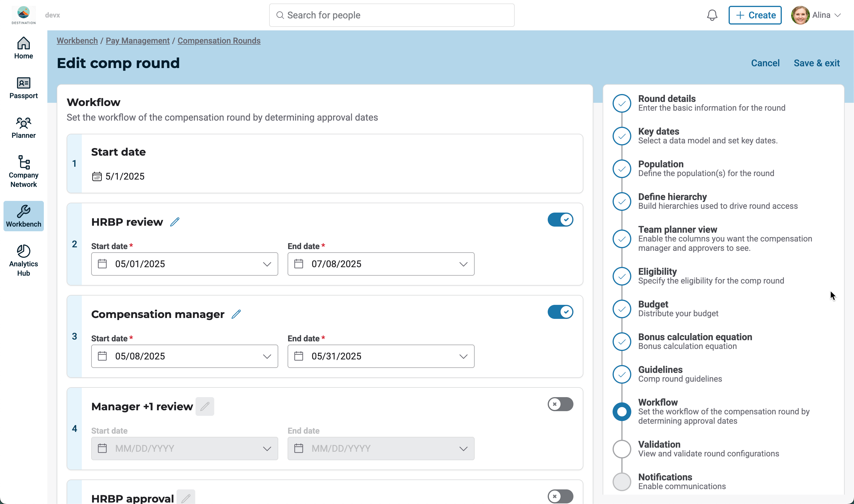Jump to the Validation step
854x504 pixels.
[659, 444]
